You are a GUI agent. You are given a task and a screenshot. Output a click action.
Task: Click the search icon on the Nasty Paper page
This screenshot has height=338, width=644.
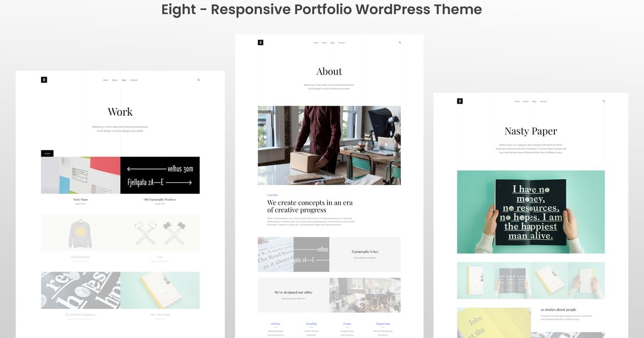[603, 101]
